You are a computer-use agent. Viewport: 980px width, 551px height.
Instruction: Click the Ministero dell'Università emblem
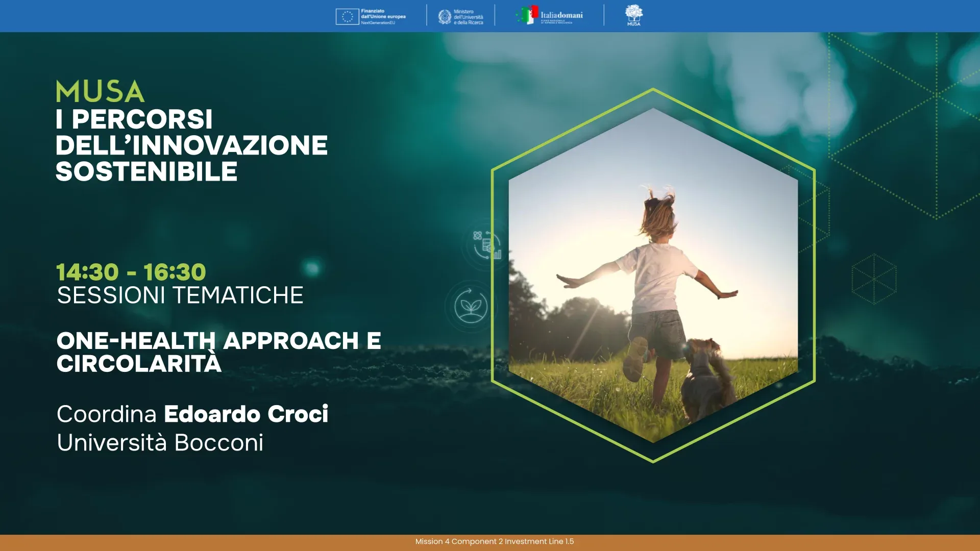click(x=445, y=17)
